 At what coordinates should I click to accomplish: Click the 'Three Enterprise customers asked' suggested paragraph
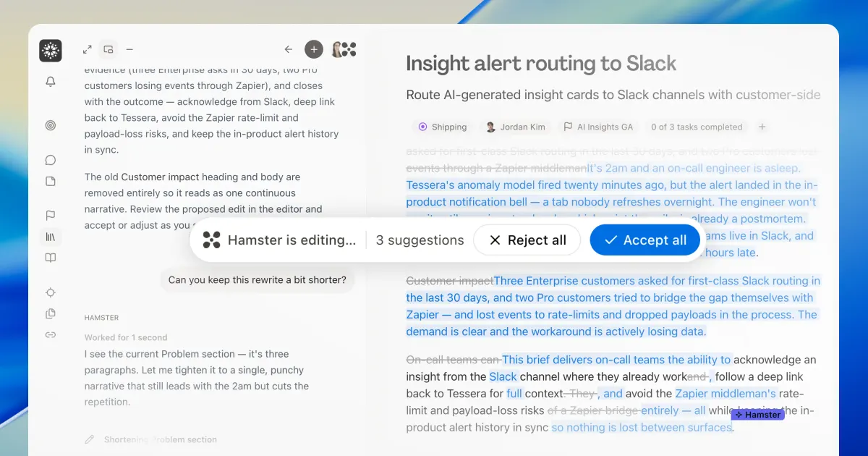pyautogui.click(x=613, y=306)
